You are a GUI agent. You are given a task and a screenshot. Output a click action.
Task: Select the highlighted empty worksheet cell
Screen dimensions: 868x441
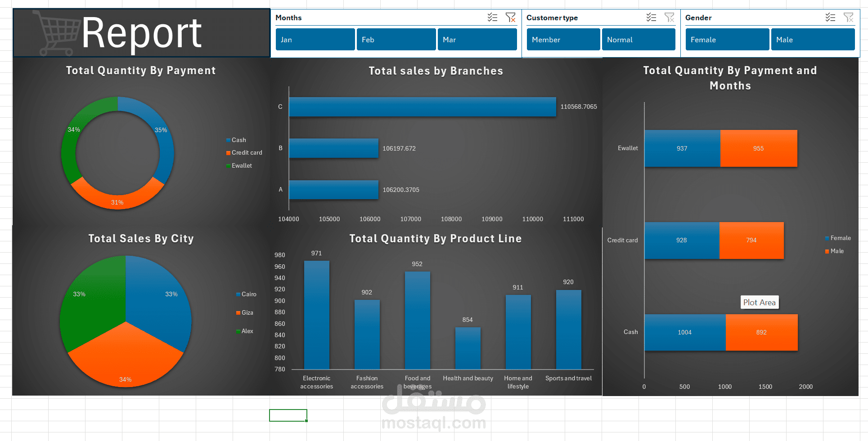point(288,415)
